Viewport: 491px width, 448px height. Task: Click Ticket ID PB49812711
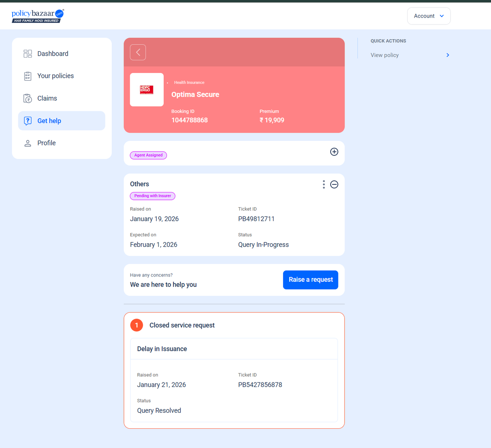[x=256, y=219]
